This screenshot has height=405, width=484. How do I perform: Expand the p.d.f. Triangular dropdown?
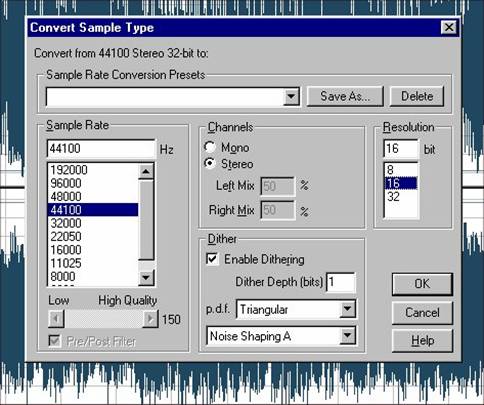coord(347,309)
